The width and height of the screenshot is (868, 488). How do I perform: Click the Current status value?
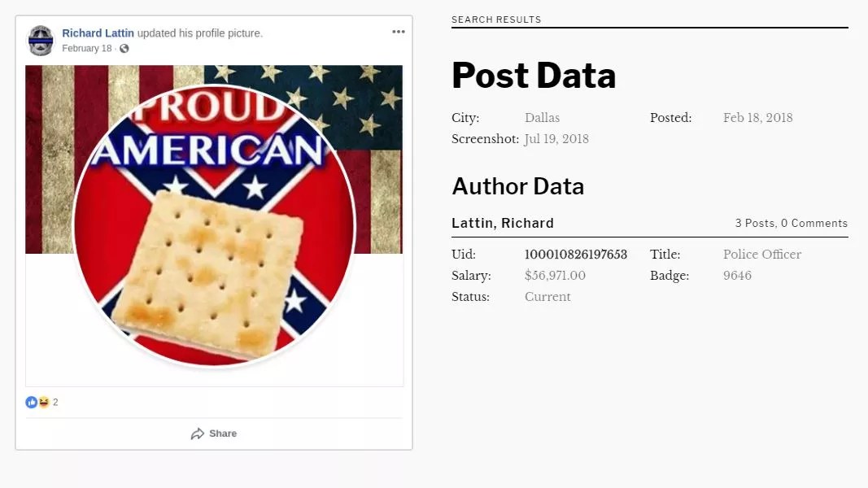[x=547, y=297]
